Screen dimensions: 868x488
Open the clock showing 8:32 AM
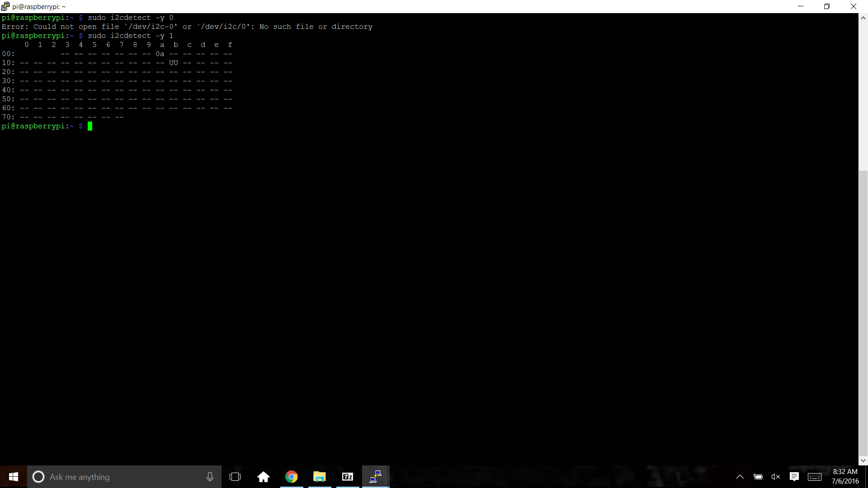845,476
